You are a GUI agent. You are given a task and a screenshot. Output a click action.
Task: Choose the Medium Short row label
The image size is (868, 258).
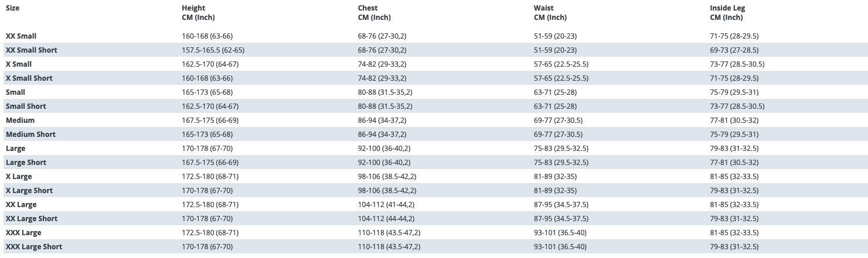pyautogui.click(x=30, y=135)
